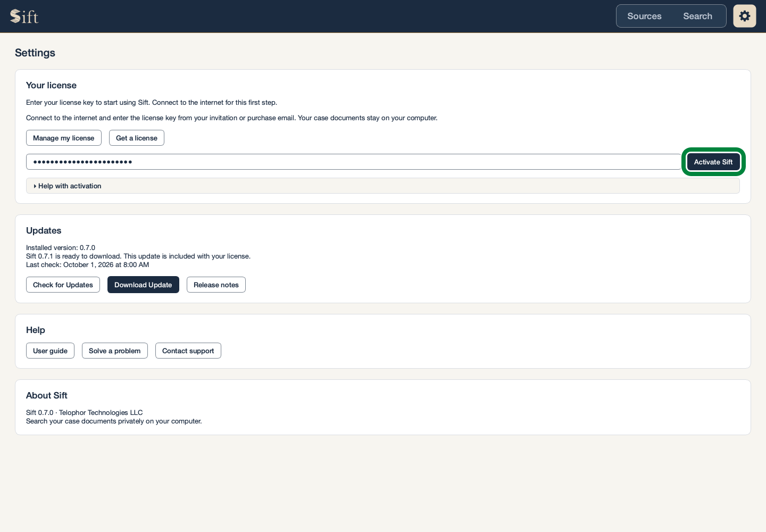Click "Sift 0.7.1 is ready to download" text
This screenshot has width=766, height=532.
tap(73, 256)
